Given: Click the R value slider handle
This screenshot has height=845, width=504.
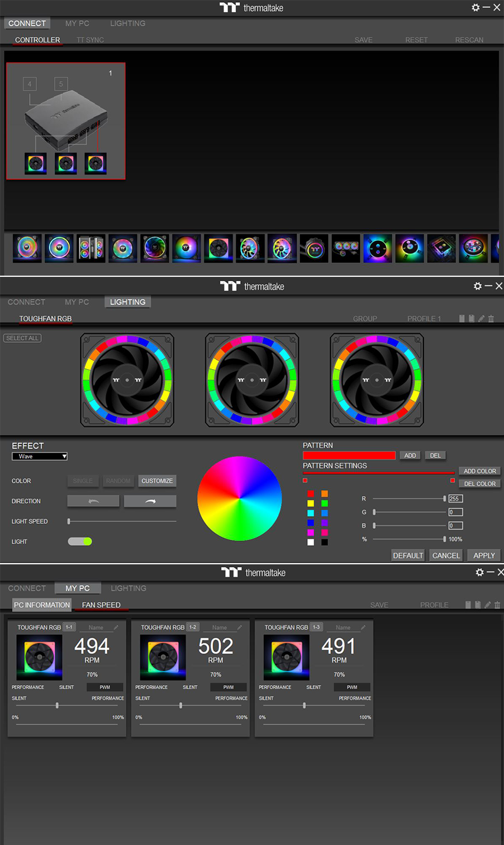Looking at the screenshot, I should point(445,498).
